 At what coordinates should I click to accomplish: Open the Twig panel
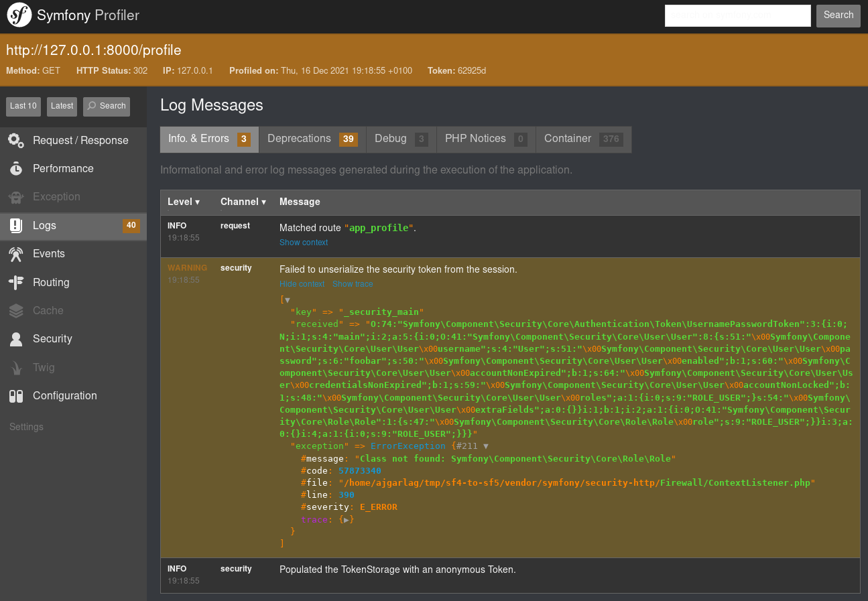pos(73,368)
